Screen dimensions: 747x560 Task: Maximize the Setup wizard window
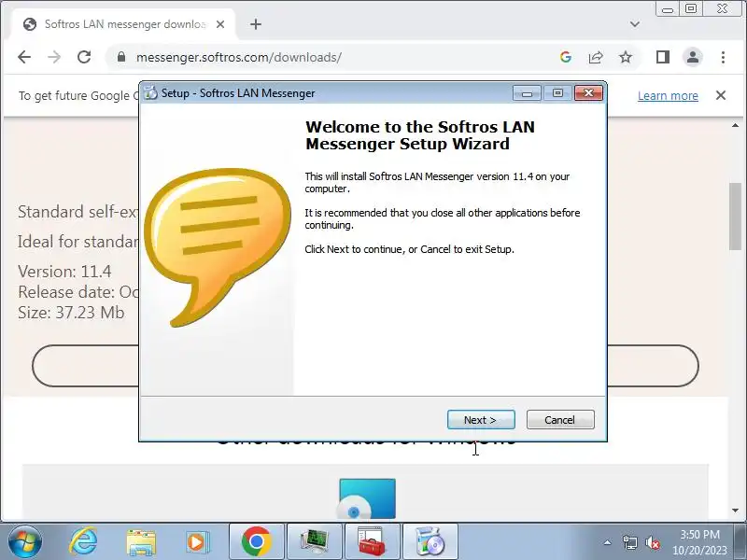(x=557, y=93)
